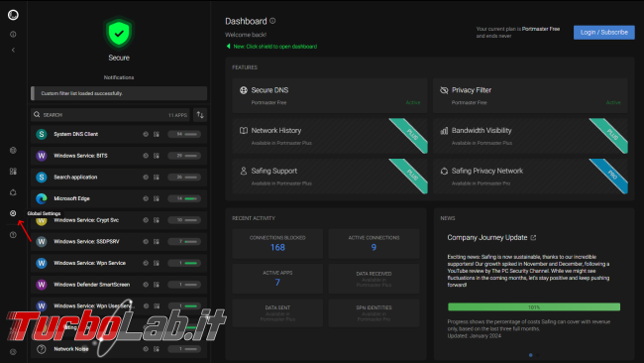Viewport: 644px width, 363px height.
Task: Open the Windows Defender SmartScreen entry
Action: pyautogui.click(x=119, y=285)
